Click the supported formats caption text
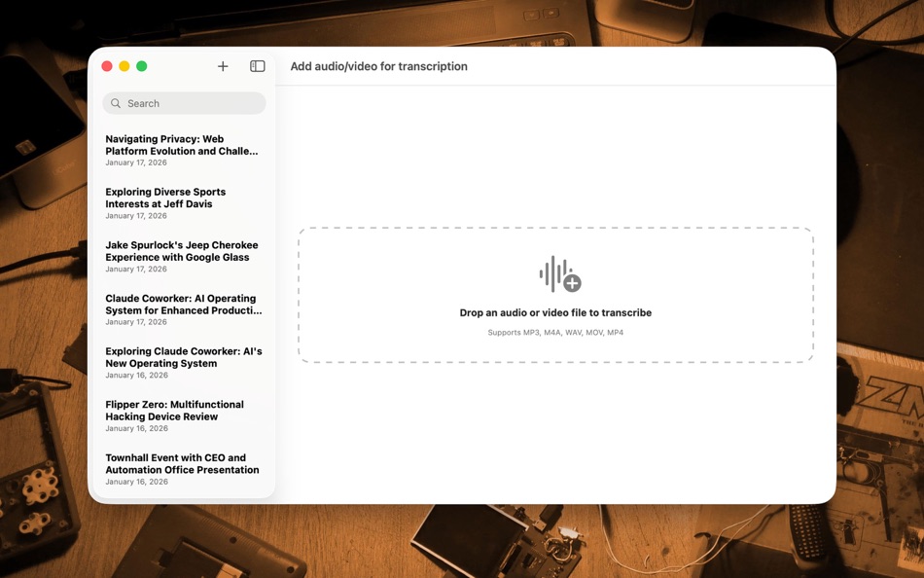 pyautogui.click(x=555, y=332)
